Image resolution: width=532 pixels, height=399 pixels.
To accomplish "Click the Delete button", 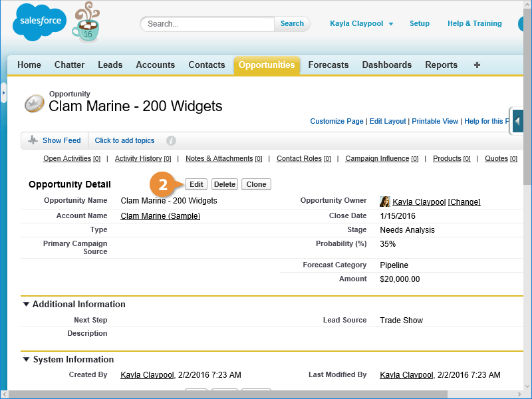I will point(225,184).
